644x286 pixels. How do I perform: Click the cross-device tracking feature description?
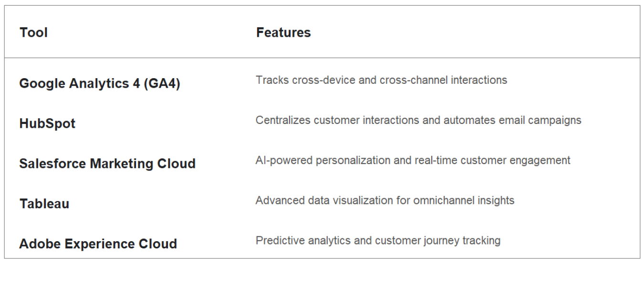381,80
